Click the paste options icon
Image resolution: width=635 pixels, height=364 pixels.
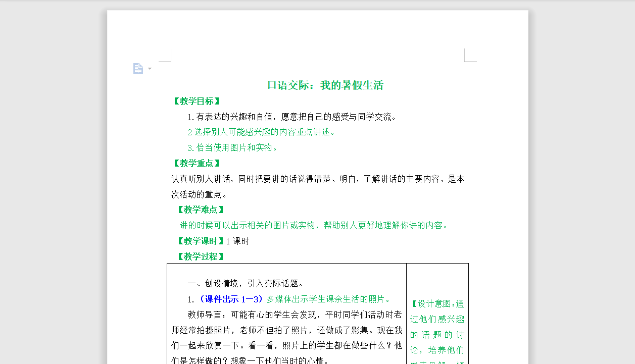[x=138, y=68]
